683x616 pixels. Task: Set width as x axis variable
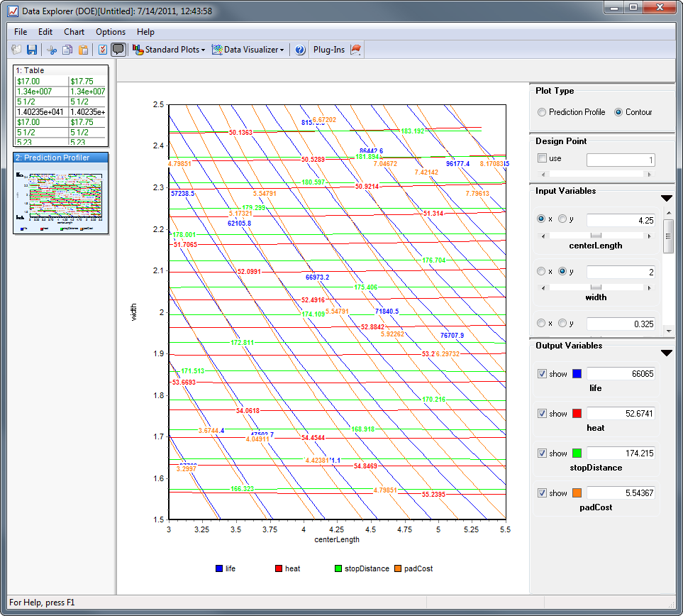coord(542,271)
